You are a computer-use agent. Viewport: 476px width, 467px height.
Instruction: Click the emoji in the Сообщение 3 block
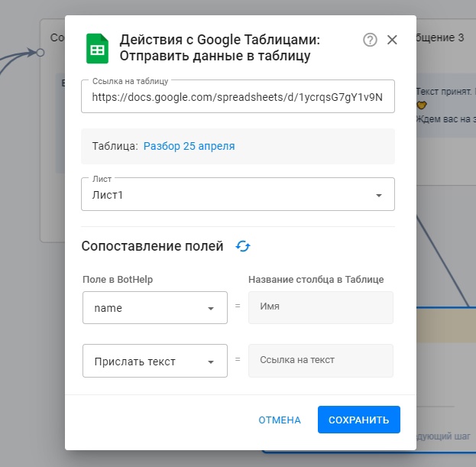[x=421, y=105]
